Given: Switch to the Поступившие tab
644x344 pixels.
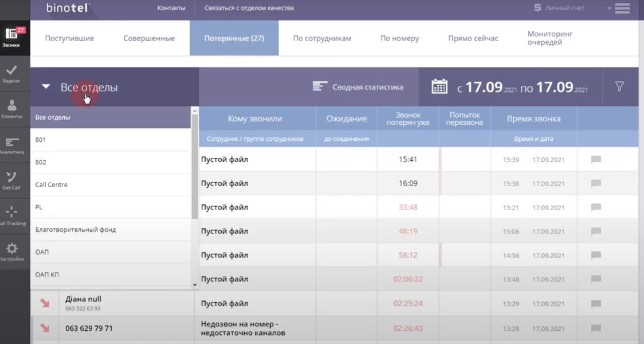Looking at the screenshot, I should tap(69, 38).
